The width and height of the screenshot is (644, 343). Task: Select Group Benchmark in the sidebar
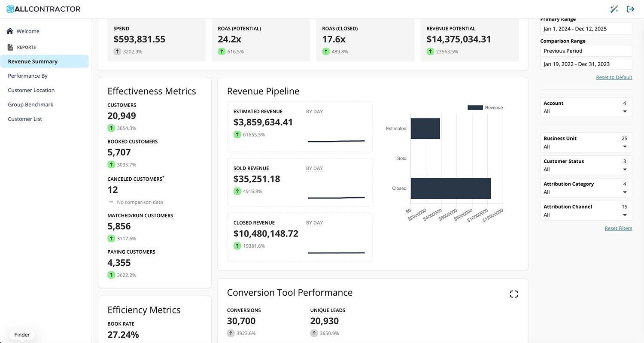pos(30,104)
